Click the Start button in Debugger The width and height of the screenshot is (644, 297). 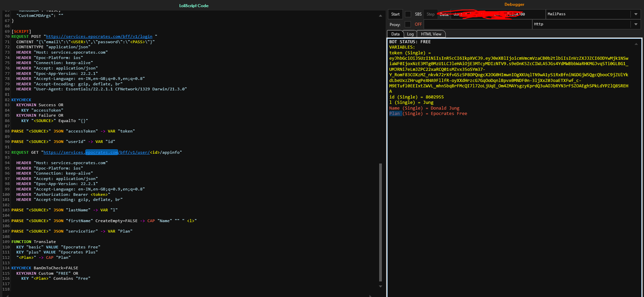point(395,14)
